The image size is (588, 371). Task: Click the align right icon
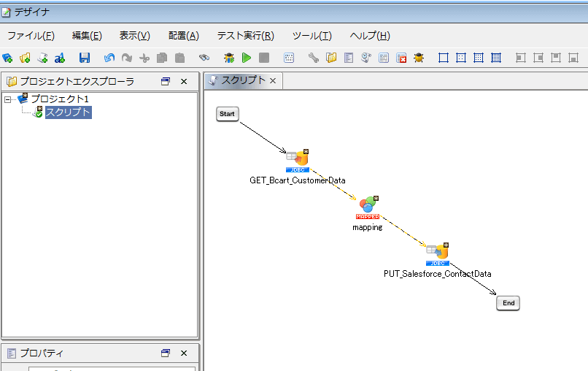coord(538,58)
